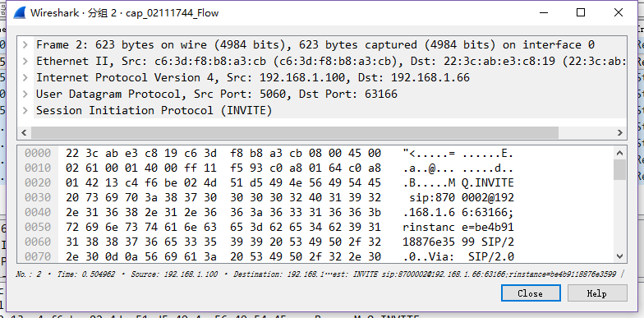Select the Ethernet II text line
The image size is (644, 318).
(x=330, y=61)
